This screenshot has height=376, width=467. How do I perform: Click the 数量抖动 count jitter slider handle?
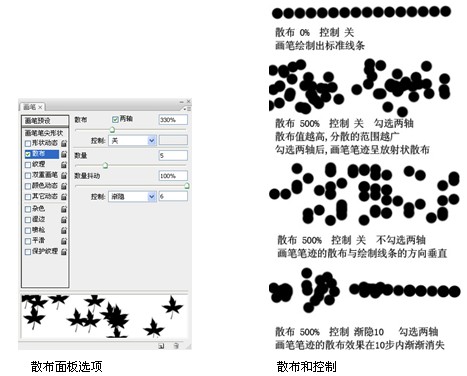tap(187, 186)
